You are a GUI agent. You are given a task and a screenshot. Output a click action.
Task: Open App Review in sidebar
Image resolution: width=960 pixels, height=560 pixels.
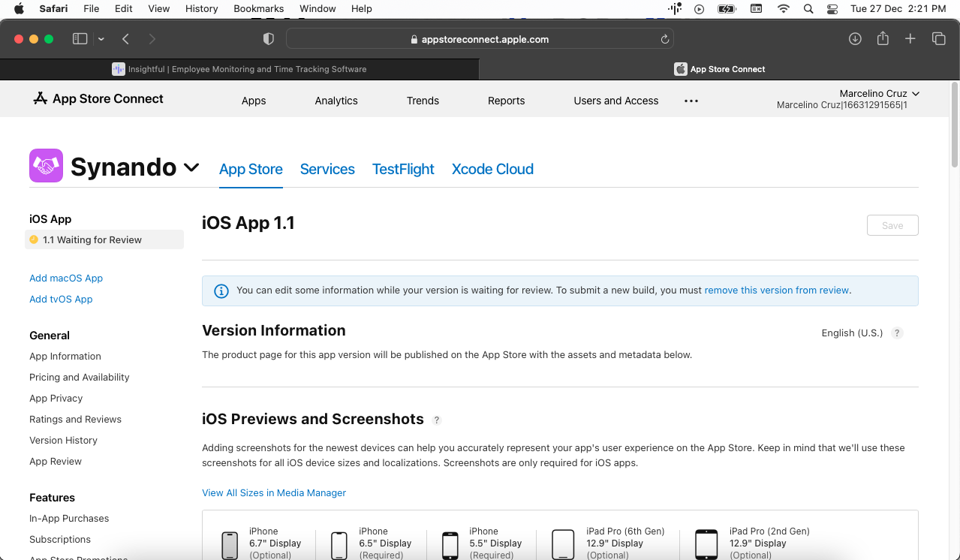point(56,461)
